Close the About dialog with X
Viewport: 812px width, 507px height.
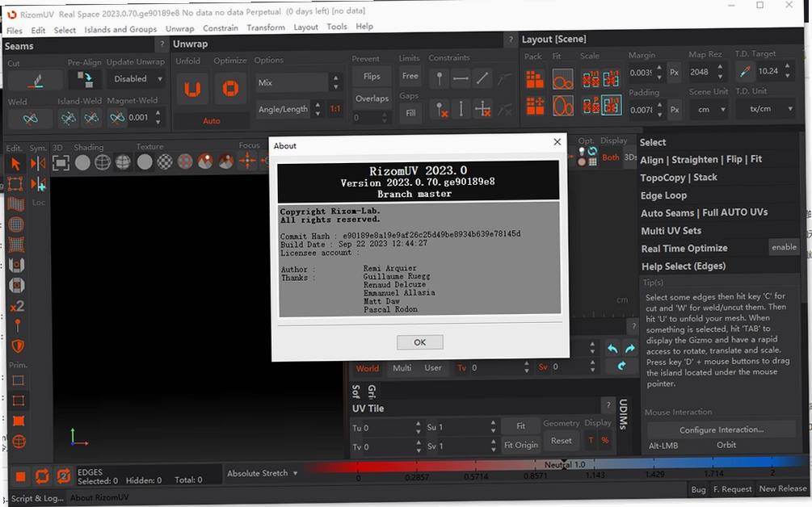coord(557,142)
